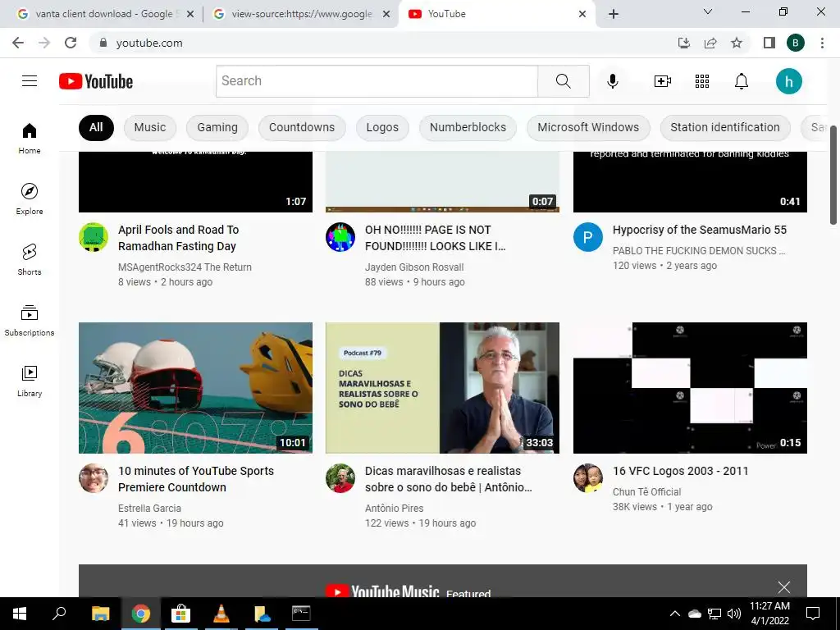Select the All filter chip
Viewport: 840px width, 630px height.
point(96,127)
